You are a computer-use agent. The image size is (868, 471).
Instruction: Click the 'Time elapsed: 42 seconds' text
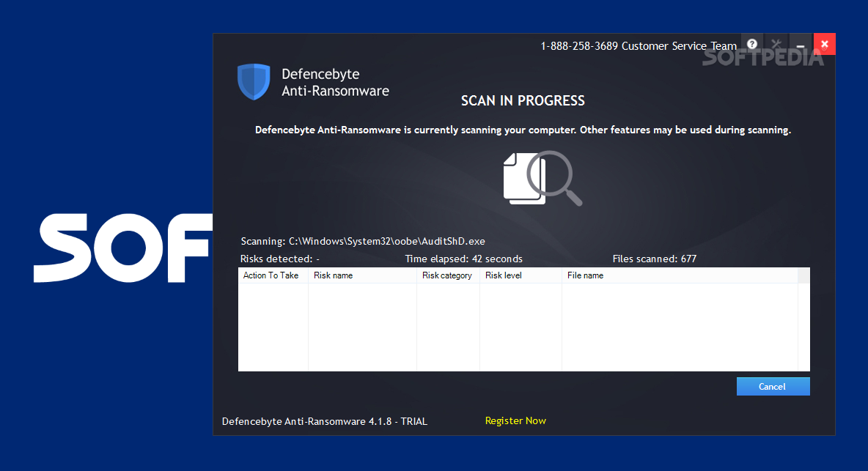tap(464, 259)
